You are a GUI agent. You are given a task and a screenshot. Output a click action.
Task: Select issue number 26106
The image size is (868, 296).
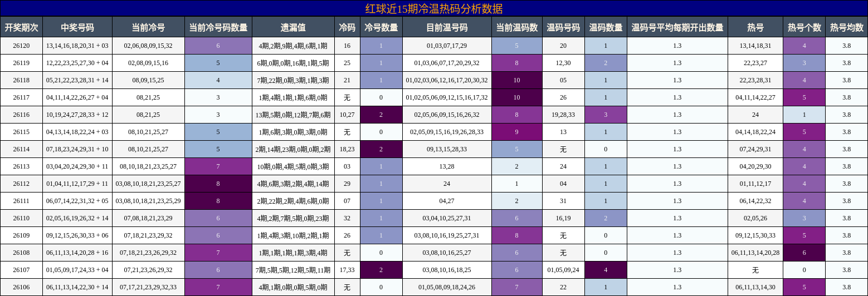(x=21, y=287)
